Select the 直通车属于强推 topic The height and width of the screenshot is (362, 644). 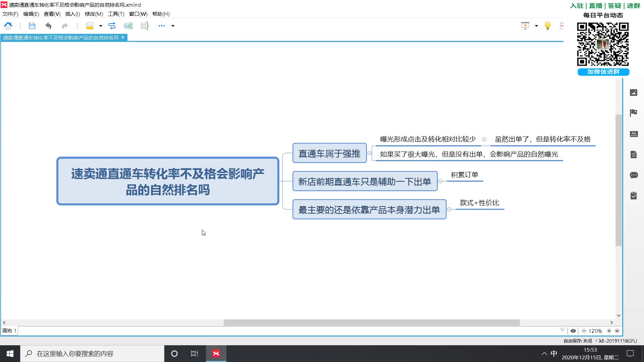(329, 153)
